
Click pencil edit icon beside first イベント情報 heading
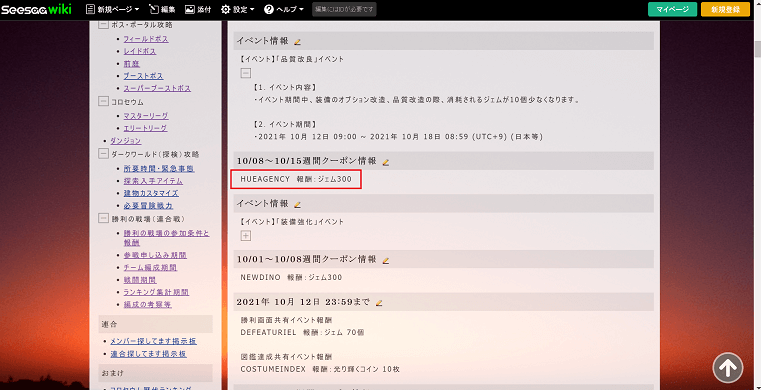298,42
